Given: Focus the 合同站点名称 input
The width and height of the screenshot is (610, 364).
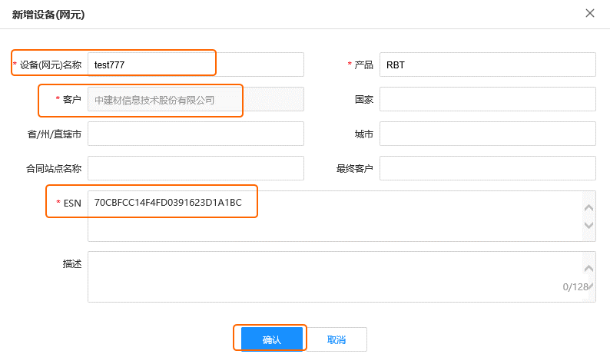Looking at the screenshot, I should [196, 168].
